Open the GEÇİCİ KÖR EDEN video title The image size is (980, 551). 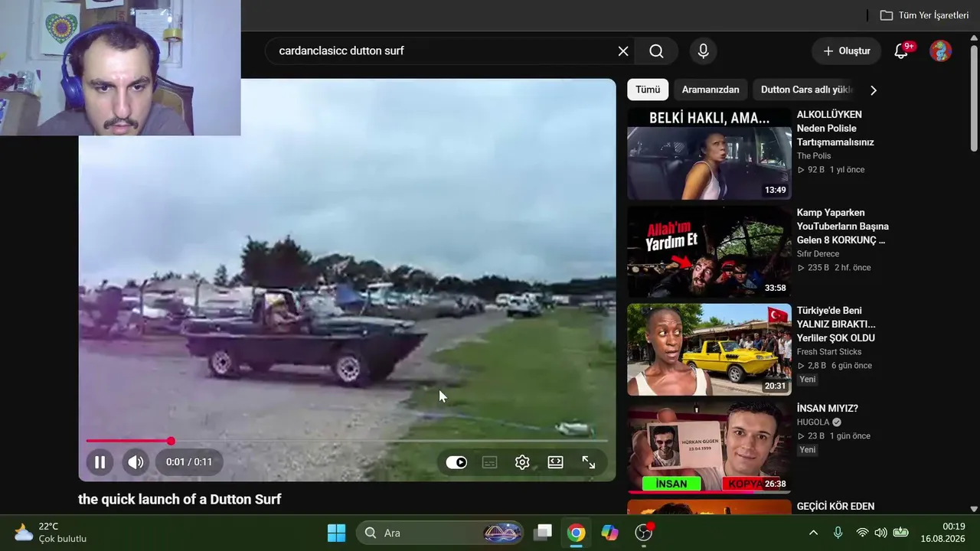pyautogui.click(x=835, y=507)
